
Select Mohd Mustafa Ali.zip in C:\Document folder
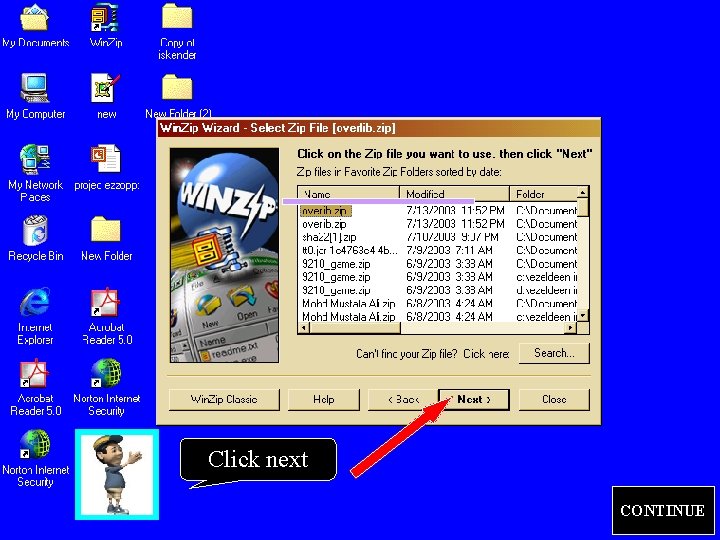pos(438,304)
